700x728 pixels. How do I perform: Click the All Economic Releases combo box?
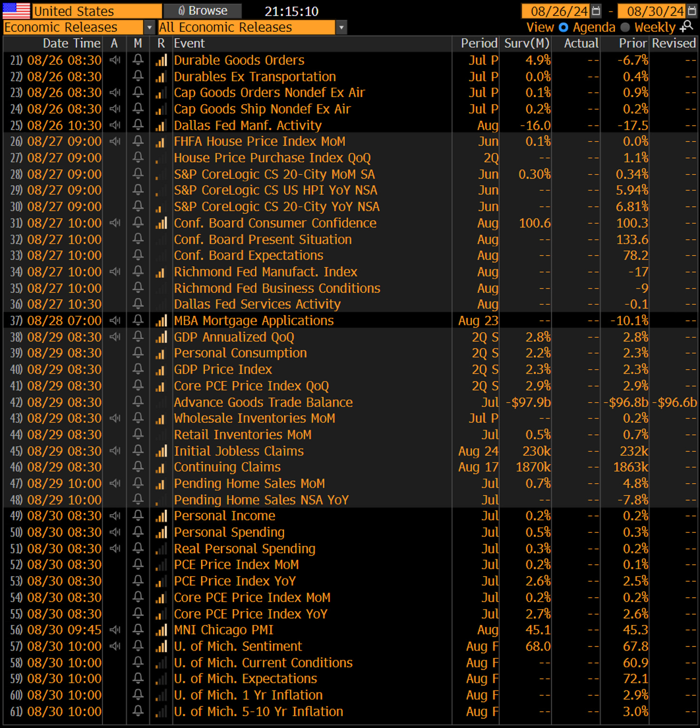pyautogui.click(x=247, y=27)
